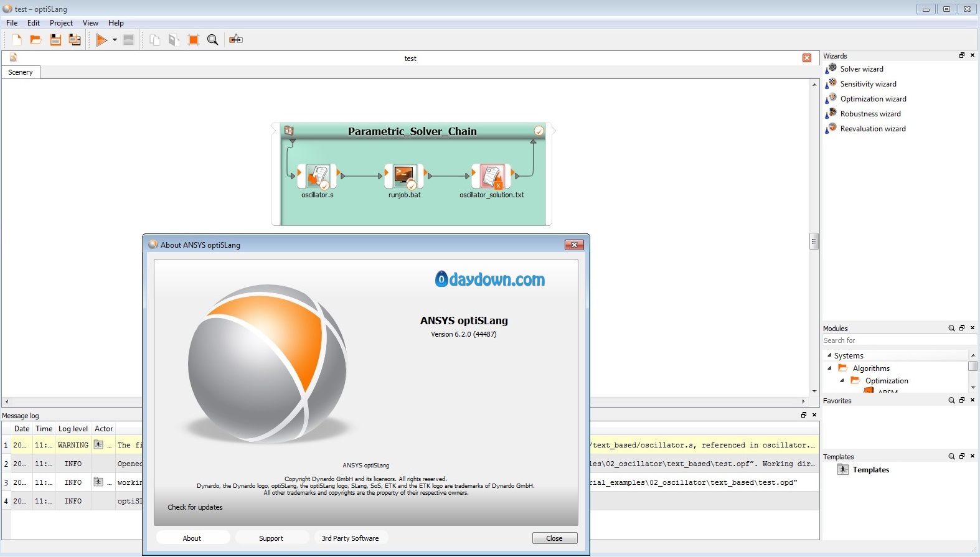
Task: Click the Modules panel search icon
Action: tap(951, 328)
